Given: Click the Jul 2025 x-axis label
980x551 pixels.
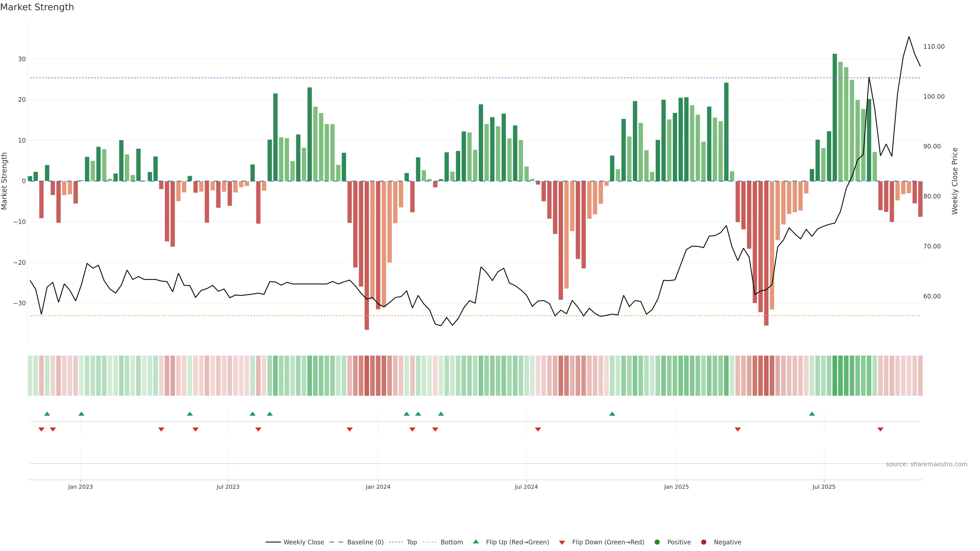Looking at the screenshot, I should click(x=824, y=487).
